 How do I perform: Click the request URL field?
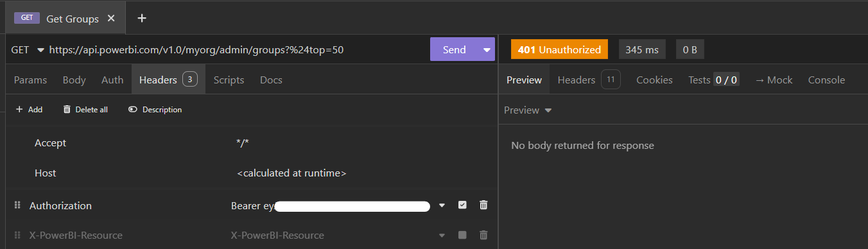click(236, 49)
